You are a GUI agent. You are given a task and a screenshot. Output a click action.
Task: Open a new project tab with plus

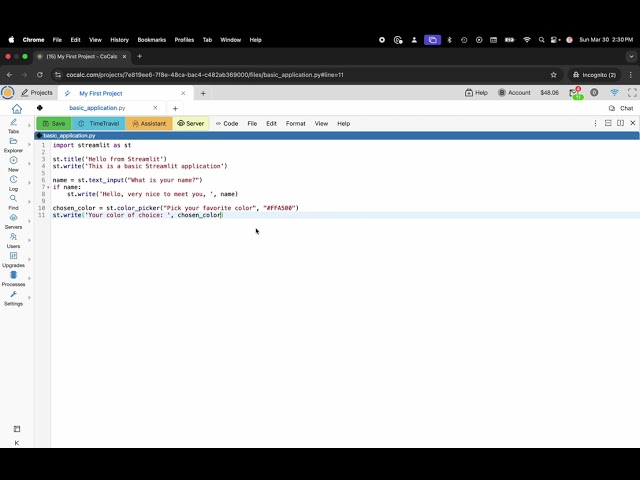203,93
